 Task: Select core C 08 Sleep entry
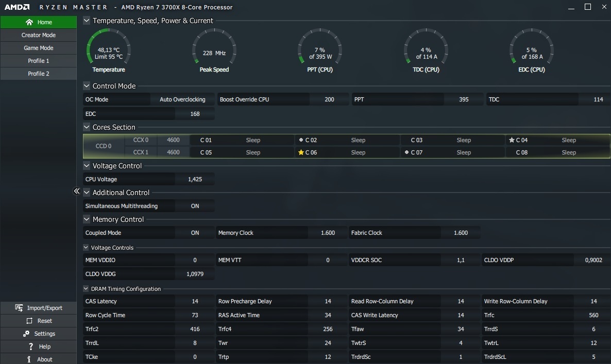557,152
